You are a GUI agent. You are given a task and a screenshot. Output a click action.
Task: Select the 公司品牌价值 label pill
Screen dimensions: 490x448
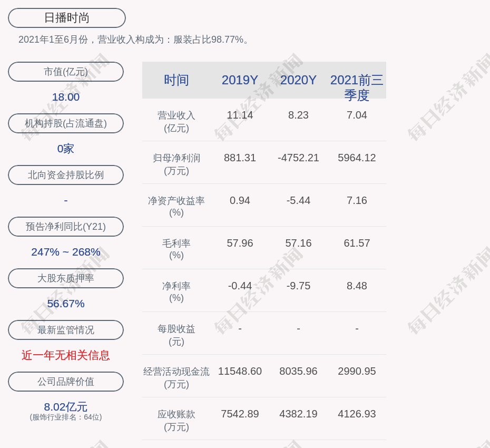66,382
